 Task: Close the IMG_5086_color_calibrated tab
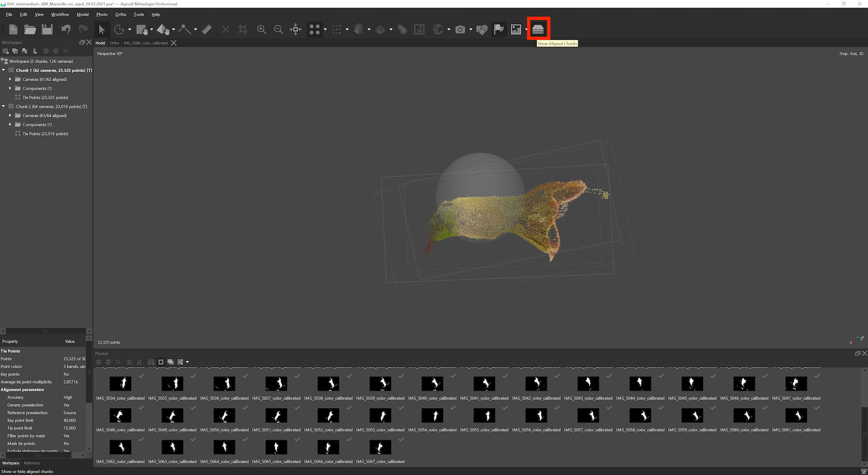point(174,43)
